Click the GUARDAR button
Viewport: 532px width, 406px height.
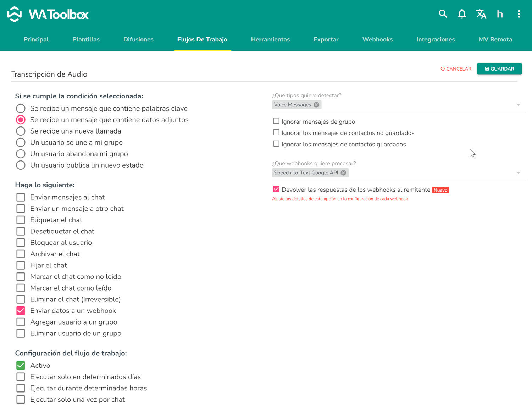[499, 69]
